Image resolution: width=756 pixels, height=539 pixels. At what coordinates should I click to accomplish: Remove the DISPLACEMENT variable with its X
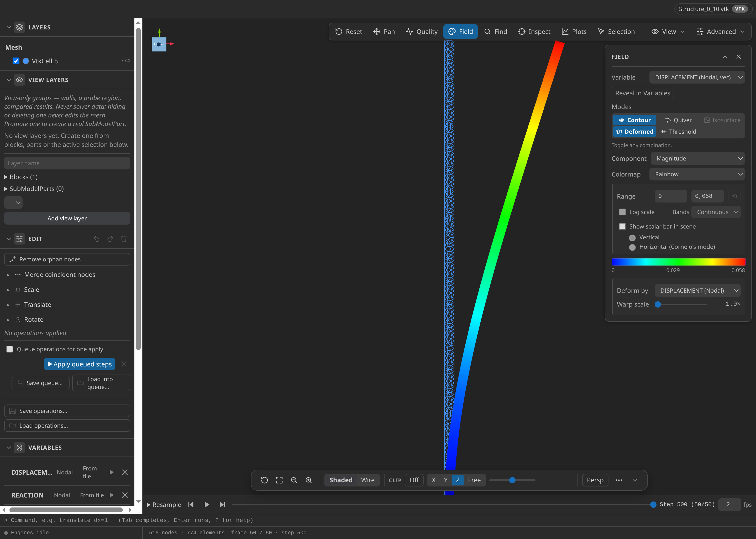125,472
